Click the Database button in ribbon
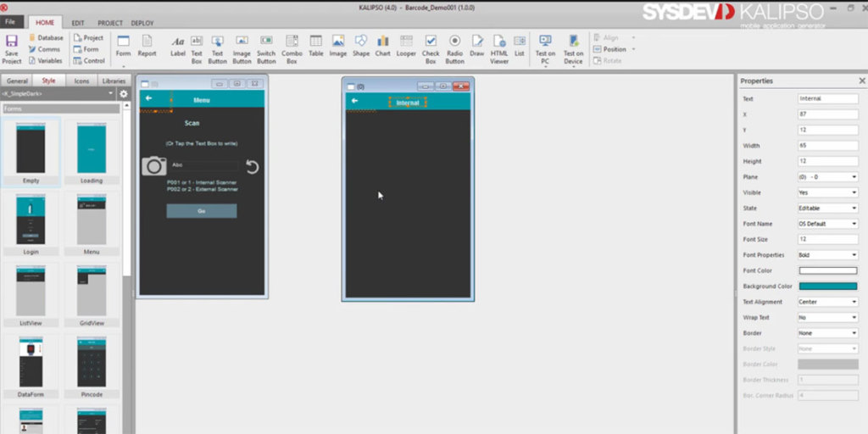Image resolution: width=868 pixels, height=434 pixels. 45,38
